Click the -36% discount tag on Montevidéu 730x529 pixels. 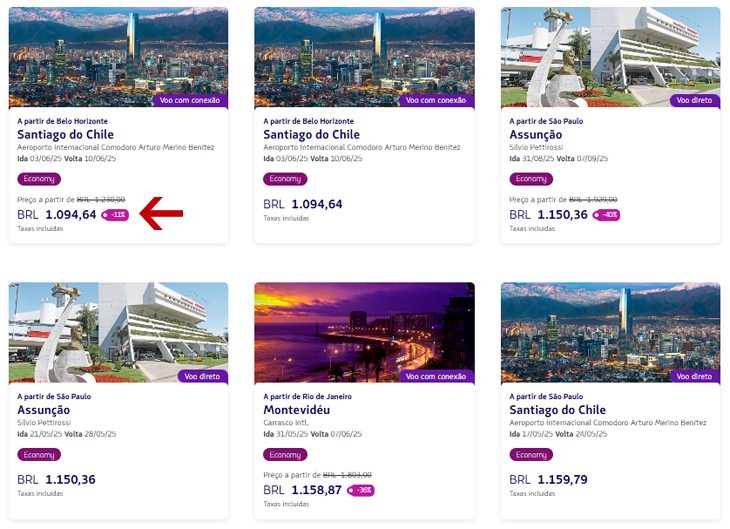(361, 490)
